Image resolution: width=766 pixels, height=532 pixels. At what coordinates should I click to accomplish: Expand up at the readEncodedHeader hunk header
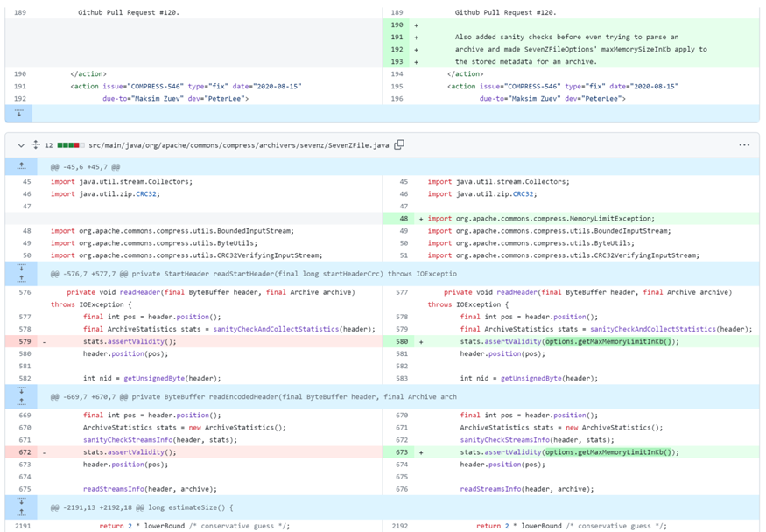(21, 402)
